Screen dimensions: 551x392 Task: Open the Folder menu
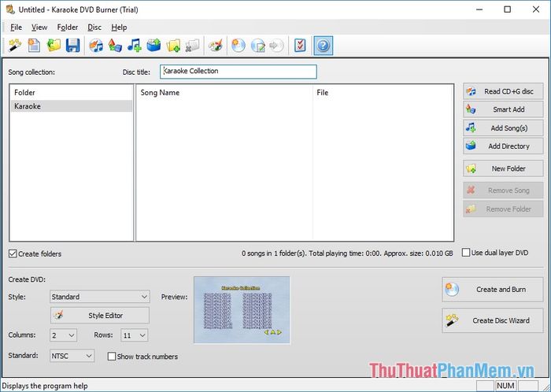[x=68, y=28]
